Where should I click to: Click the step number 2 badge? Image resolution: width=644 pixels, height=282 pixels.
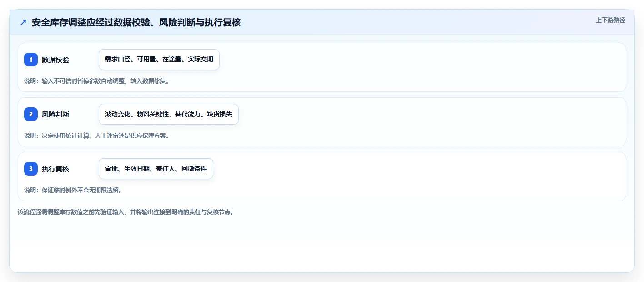click(31, 114)
